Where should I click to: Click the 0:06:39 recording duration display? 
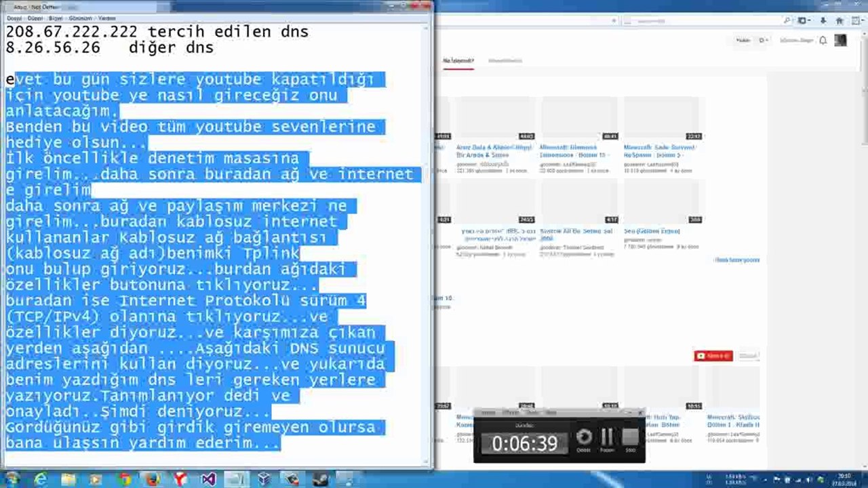(524, 443)
